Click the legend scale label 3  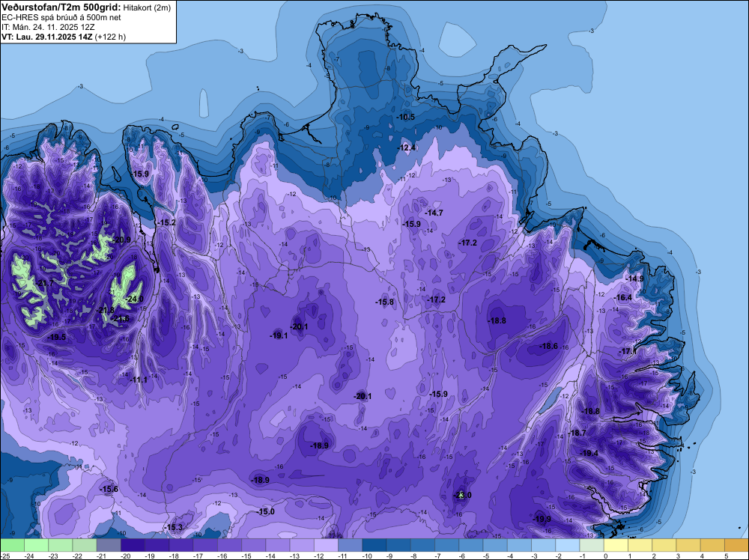(678, 556)
